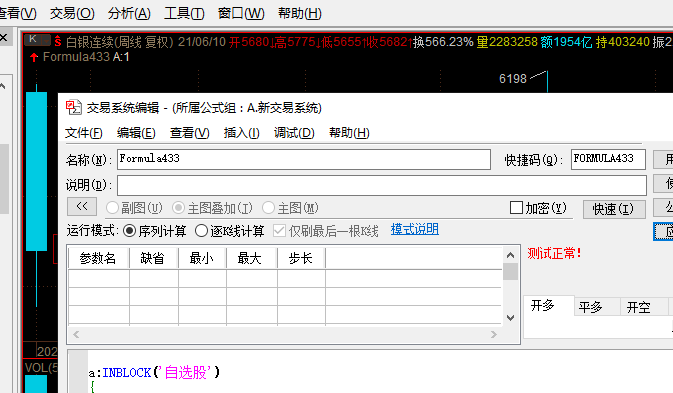Click the 测试正常! status message

[x=555, y=254]
